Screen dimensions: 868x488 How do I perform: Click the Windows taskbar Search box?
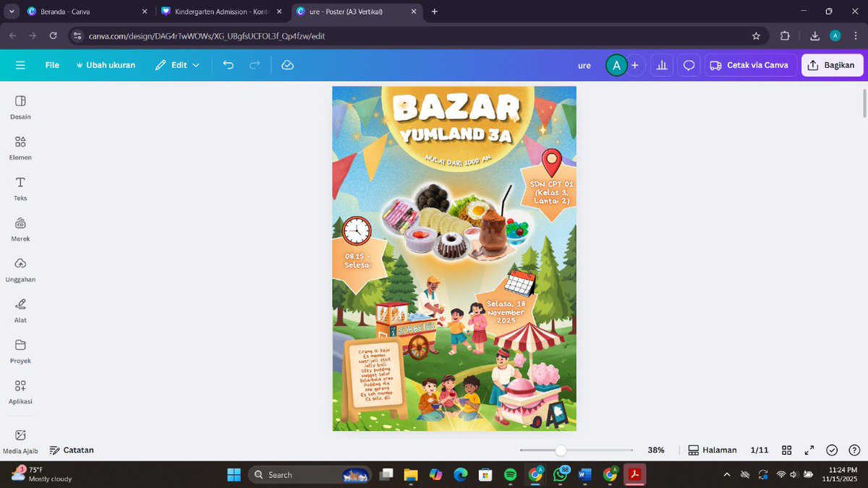click(311, 474)
